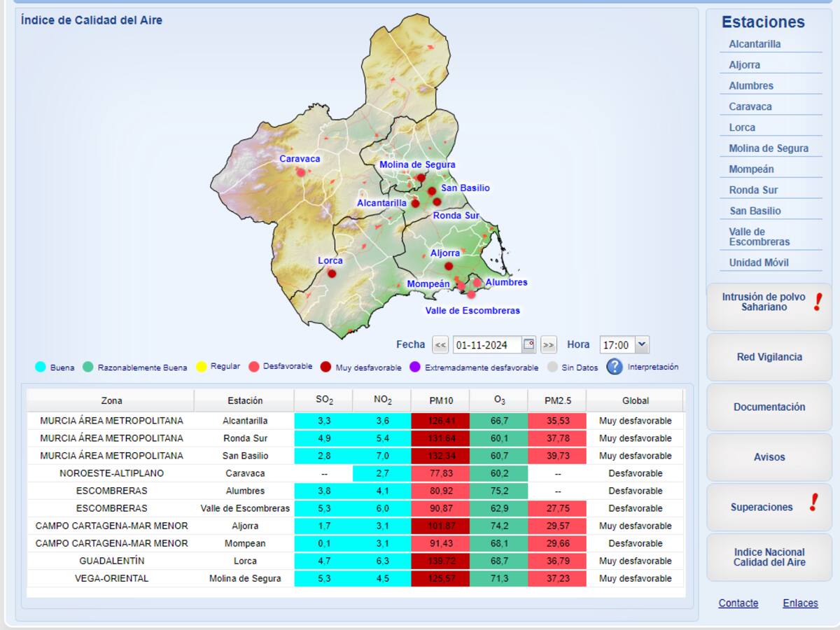
Task: Click the Lorca station marker on map
Action: [x=332, y=274]
